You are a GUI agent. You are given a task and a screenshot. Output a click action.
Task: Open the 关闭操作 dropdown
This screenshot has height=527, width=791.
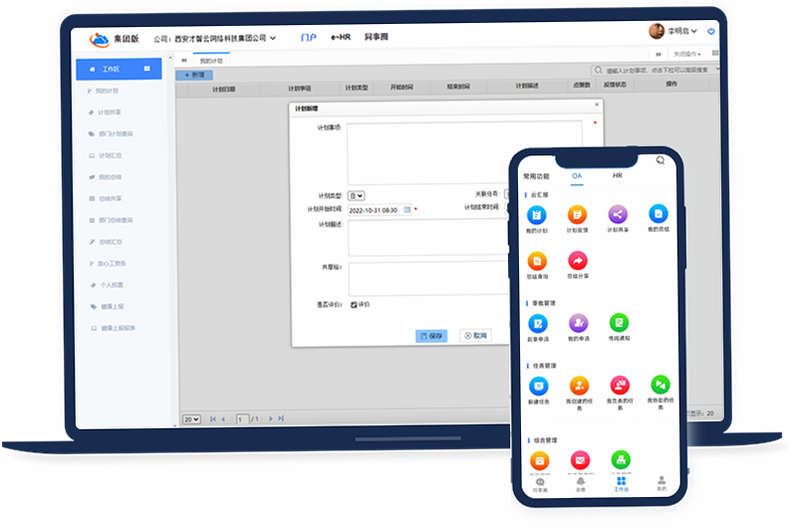687,53
